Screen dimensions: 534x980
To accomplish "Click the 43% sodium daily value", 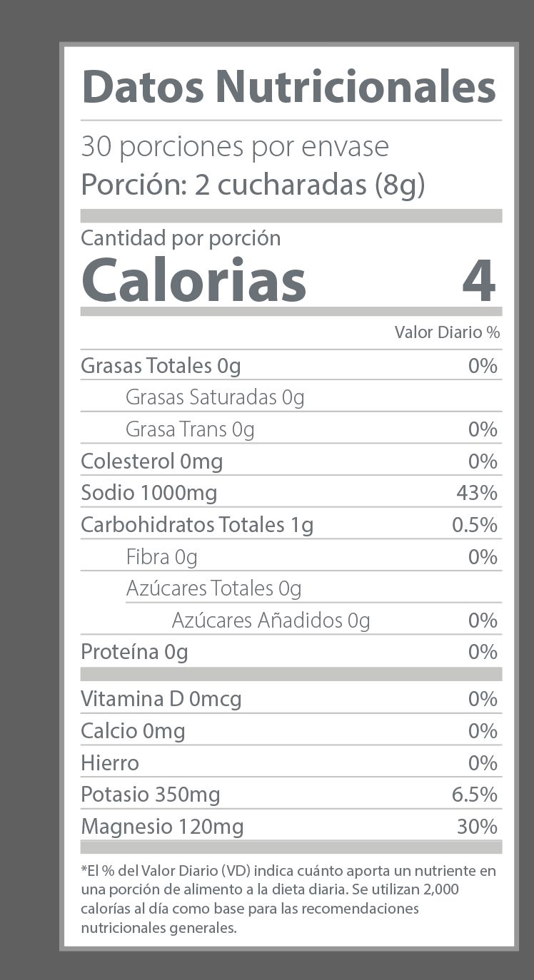I will 477,493.
